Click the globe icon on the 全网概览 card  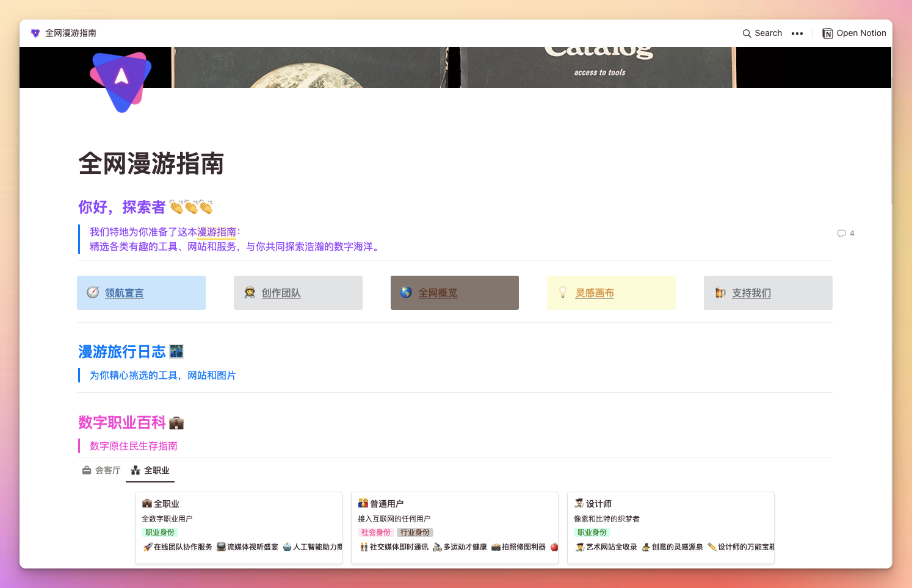pyautogui.click(x=406, y=292)
